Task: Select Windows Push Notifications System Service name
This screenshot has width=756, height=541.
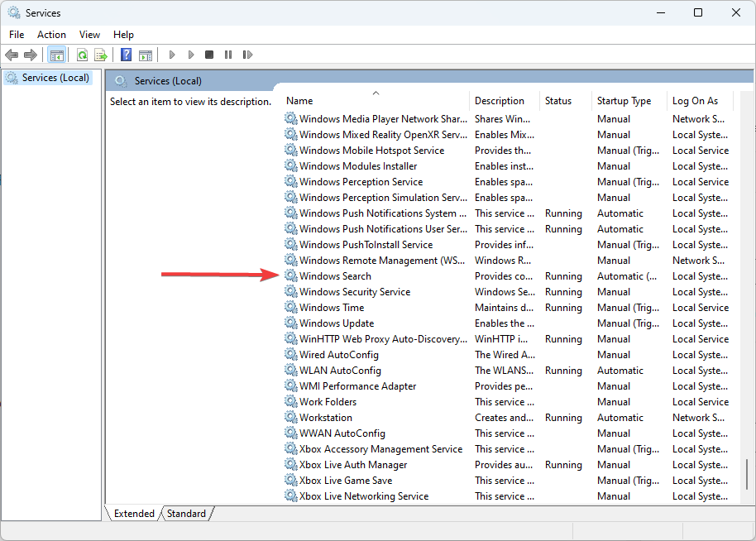Action: pyautogui.click(x=383, y=213)
